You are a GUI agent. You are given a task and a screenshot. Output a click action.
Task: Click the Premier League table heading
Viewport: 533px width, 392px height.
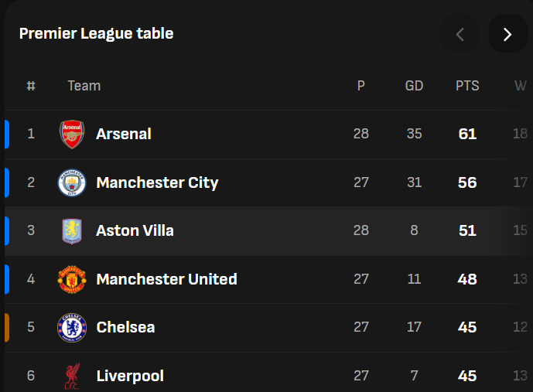[96, 33]
